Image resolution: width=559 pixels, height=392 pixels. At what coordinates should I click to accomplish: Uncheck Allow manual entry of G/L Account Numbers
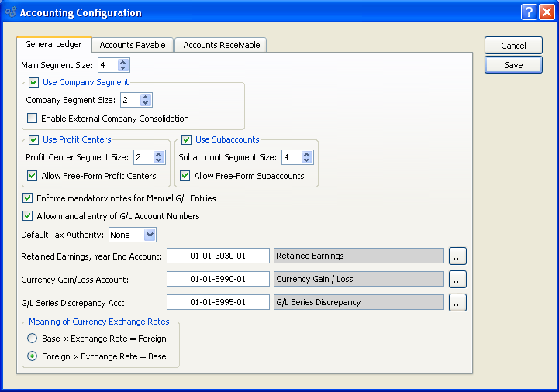[x=29, y=216]
